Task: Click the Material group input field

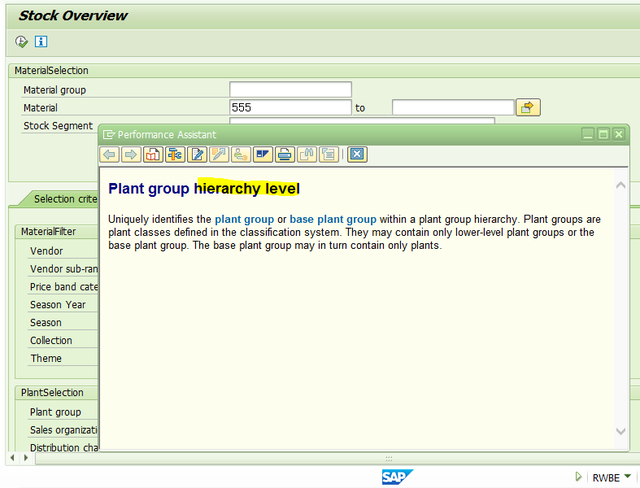Action: [290, 89]
